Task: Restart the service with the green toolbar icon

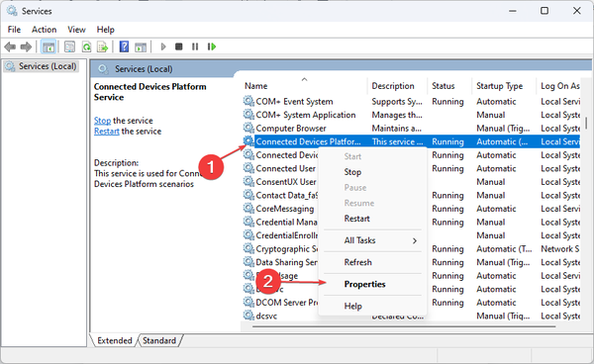Action: [x=212, y=46]
